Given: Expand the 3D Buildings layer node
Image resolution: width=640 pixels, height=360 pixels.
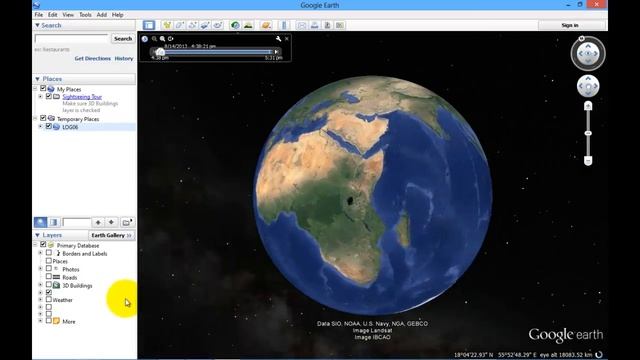Looking at the screenshot, I should pos(40,285).
